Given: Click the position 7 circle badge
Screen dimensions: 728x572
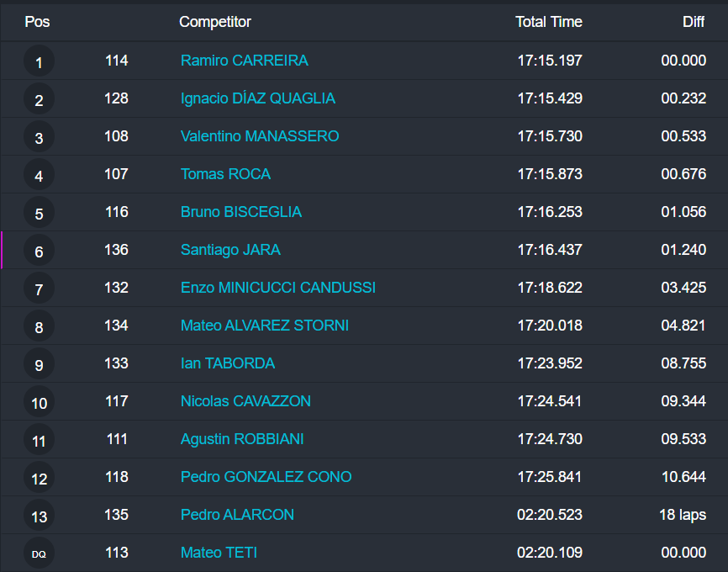Looking at the screenshot, I should click(39, 289).
